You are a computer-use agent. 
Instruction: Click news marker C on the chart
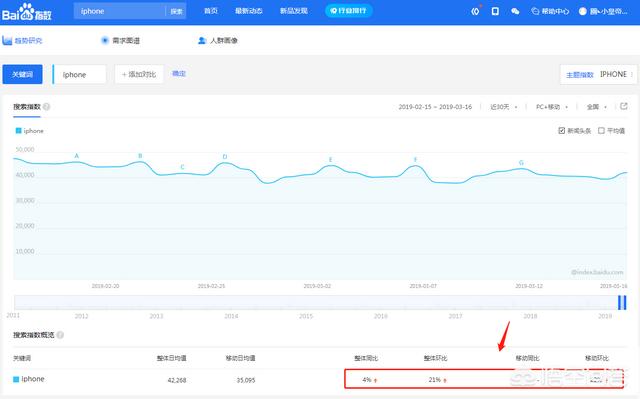click(182, 167)
